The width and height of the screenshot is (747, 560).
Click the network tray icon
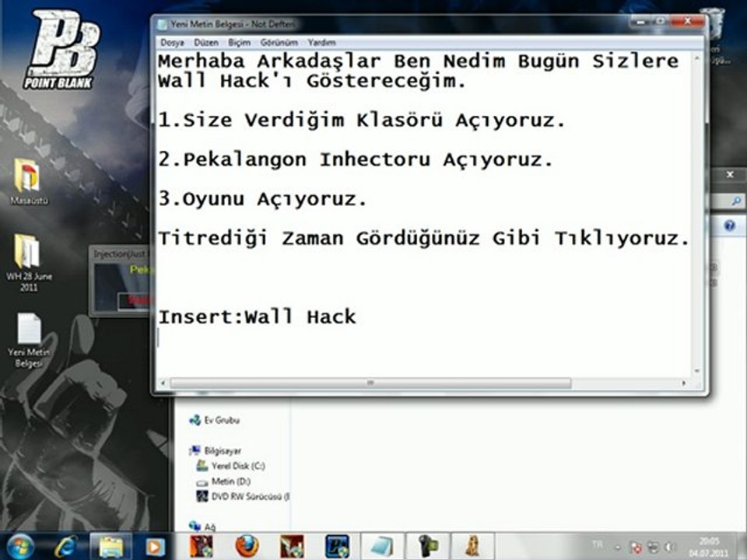pos(653,547)
